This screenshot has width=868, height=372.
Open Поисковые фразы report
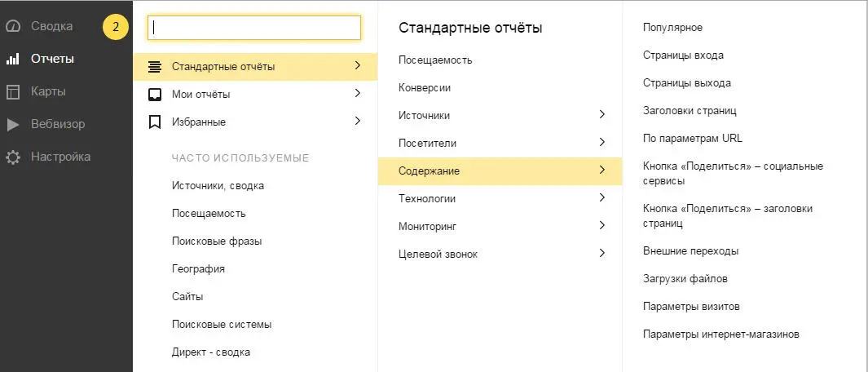click(217, 241)
